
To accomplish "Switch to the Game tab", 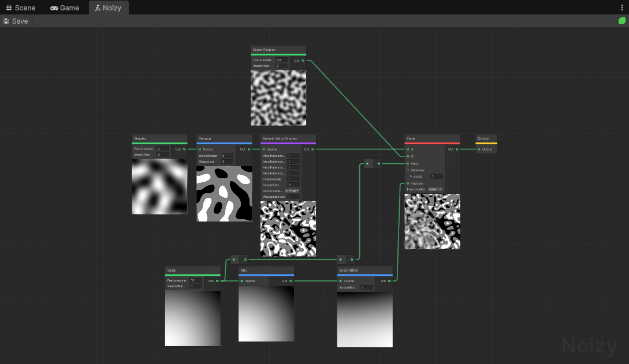I will tap(65, 7).
